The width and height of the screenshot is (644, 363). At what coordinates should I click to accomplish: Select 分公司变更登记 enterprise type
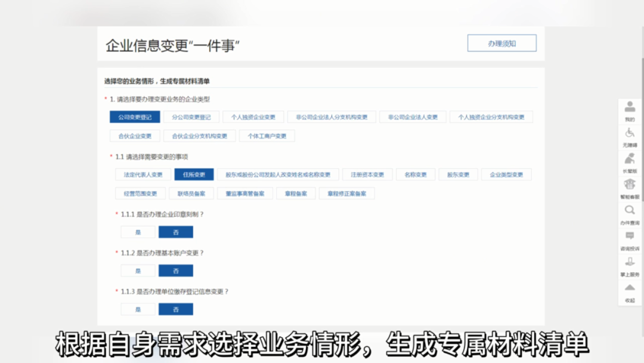191,117
